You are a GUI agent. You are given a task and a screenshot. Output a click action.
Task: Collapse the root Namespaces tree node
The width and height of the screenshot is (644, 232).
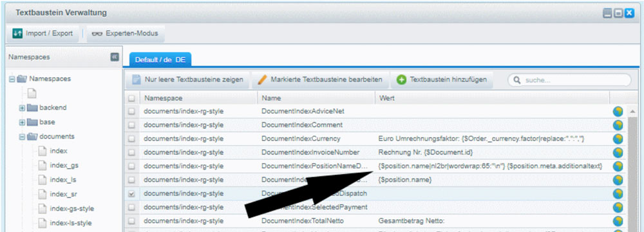coord(12,79)
